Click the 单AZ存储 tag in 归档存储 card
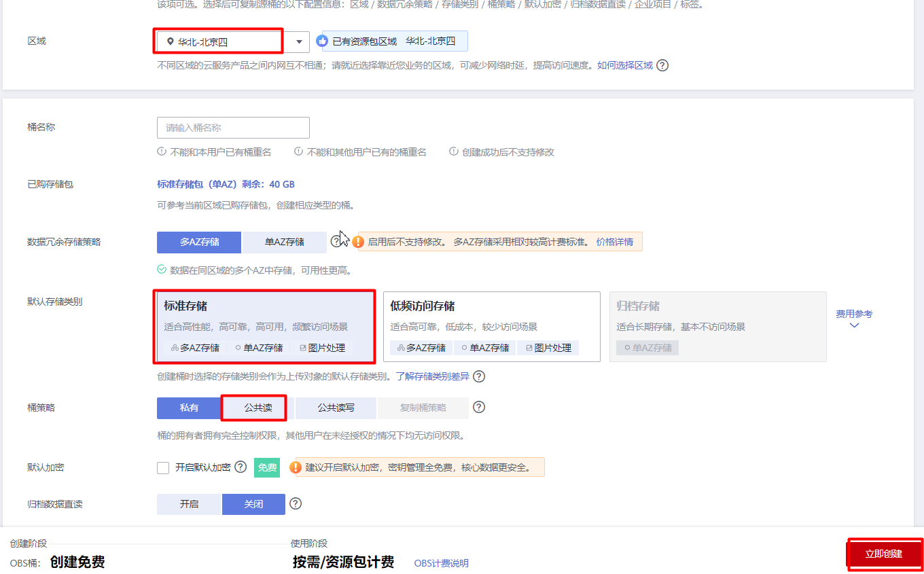 (x=647, y=348)
